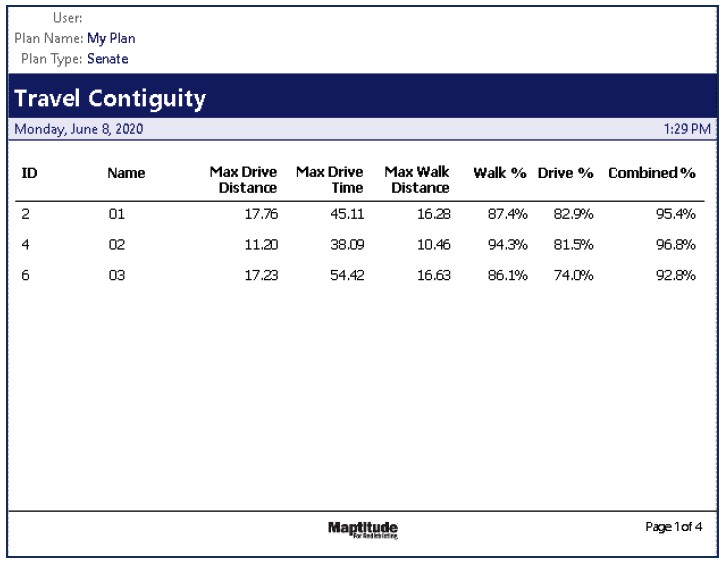Screen dimensions: 725x562
Task: Click the ID column header
Action: [30, 173]
